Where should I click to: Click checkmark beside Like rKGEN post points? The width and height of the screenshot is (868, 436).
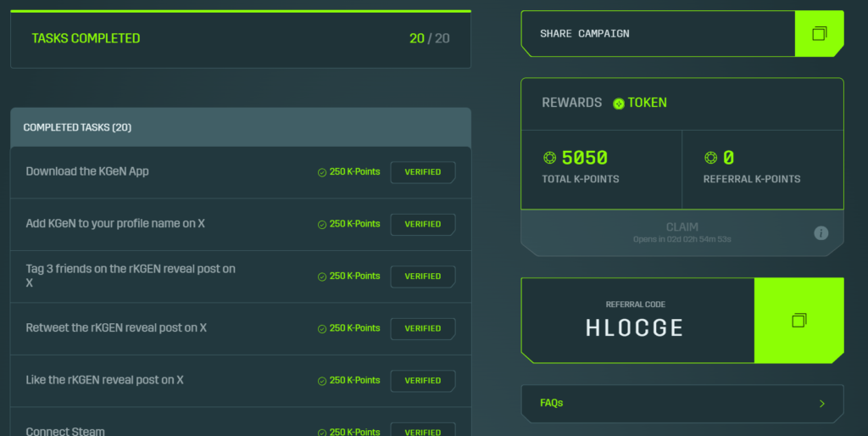(x=321, y=381)
